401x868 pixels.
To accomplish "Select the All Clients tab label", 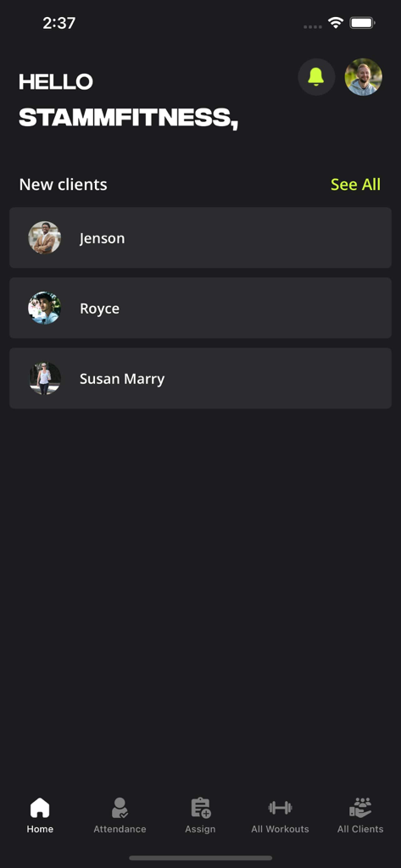I will click(360, 829).
